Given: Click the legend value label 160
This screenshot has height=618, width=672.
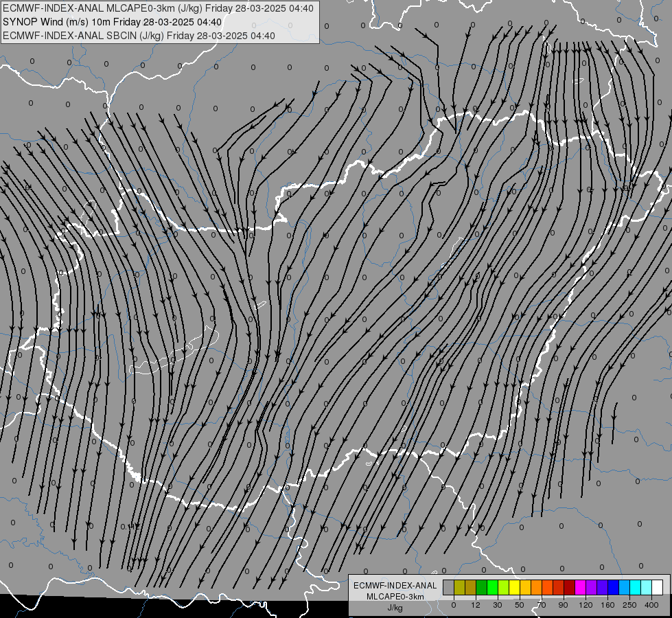Looking at the screenshot, I should point(607,605).
